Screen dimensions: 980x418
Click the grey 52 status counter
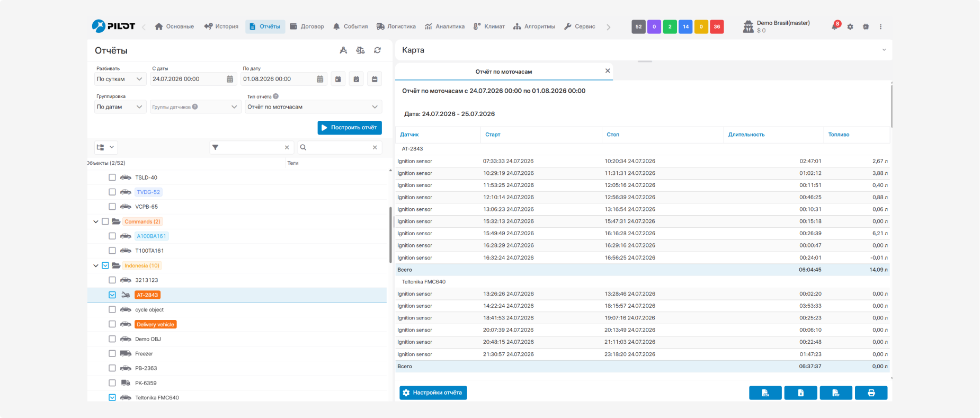(x=638, y=26)
